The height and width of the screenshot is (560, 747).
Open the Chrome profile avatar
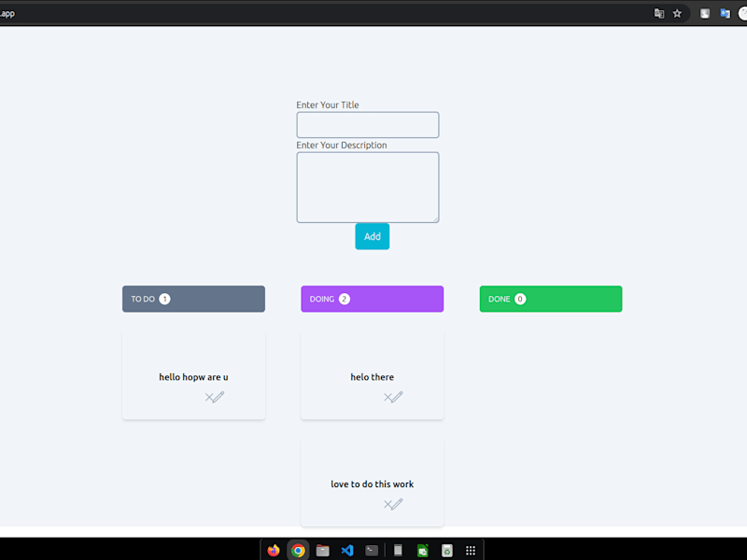tap(742, 13)
